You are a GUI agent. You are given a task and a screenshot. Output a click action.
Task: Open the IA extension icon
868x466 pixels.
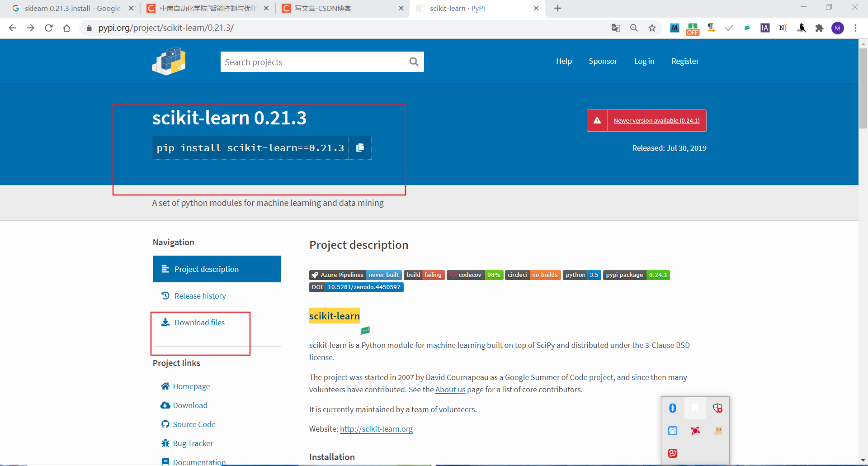pos(765,28)
